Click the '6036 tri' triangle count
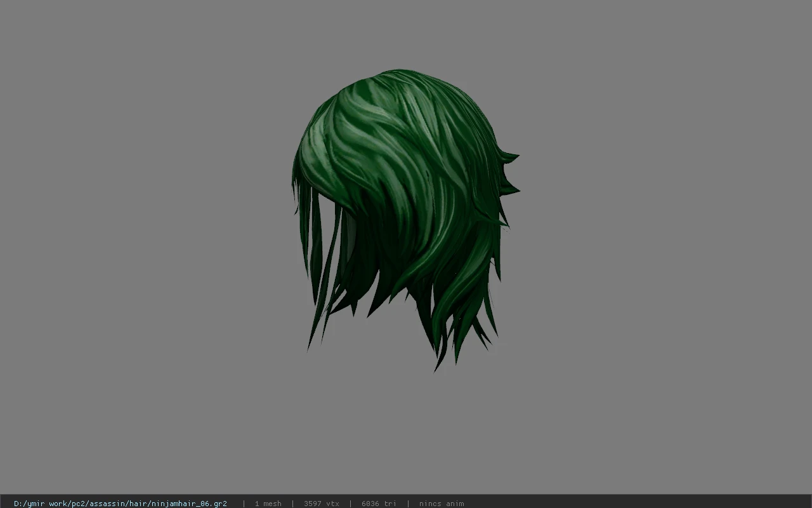 [x=379, y=504]
